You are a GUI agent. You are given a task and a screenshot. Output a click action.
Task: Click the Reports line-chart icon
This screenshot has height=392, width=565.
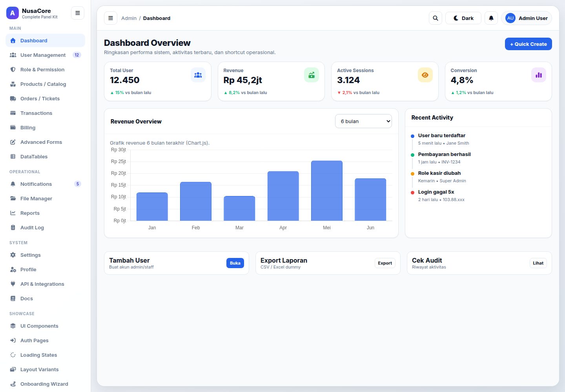click(13, 213)
